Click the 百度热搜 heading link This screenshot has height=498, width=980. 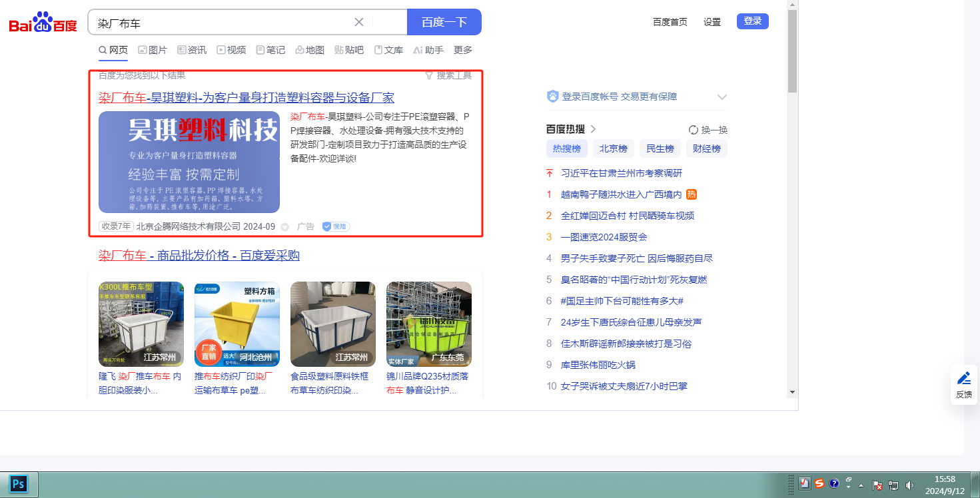[x=571, y=129]
